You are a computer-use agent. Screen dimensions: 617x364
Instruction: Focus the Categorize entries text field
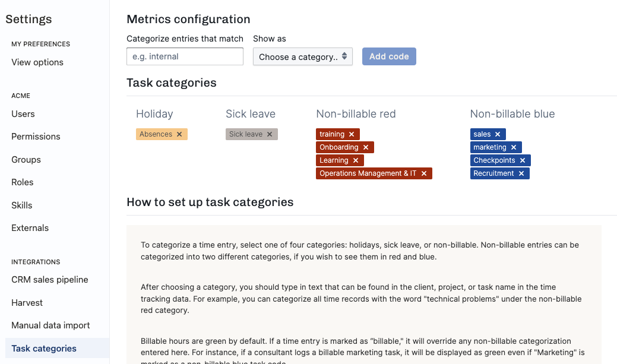185,56
